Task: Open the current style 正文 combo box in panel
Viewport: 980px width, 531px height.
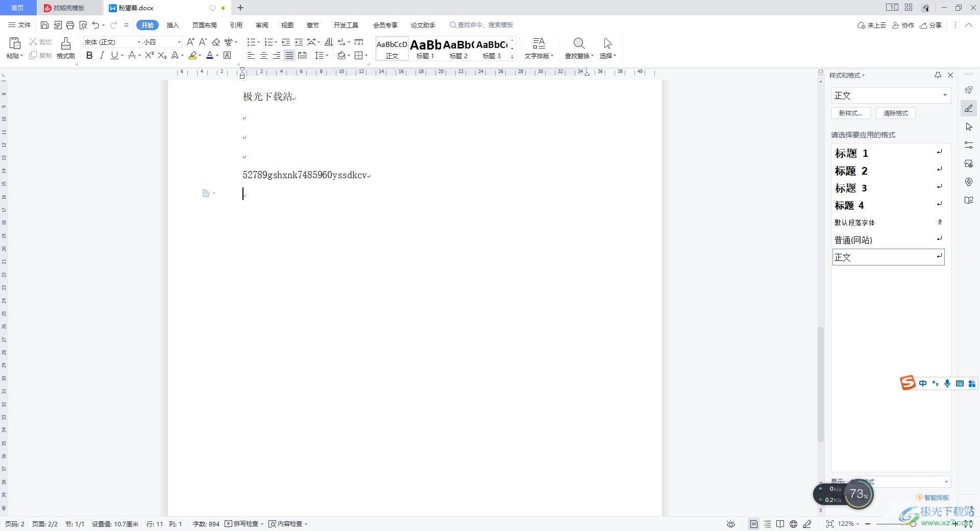Action: (x=891, y=95)
